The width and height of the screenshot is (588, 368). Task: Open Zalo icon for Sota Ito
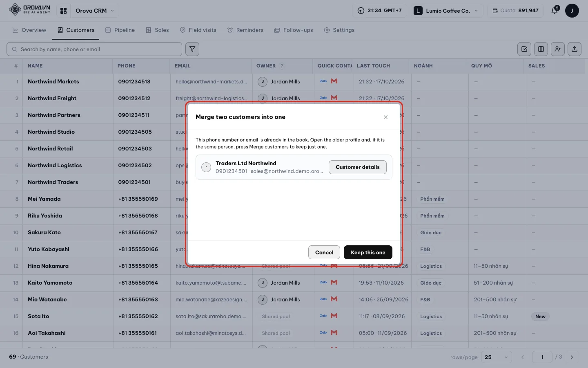[x=323, y=316]
